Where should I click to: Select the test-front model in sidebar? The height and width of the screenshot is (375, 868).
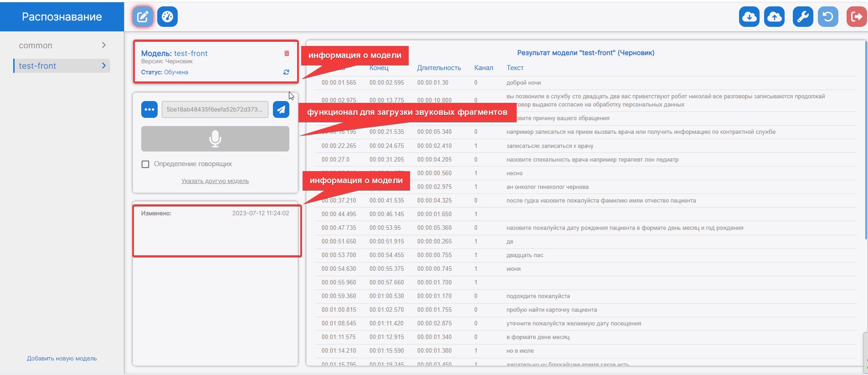[37, 66]
